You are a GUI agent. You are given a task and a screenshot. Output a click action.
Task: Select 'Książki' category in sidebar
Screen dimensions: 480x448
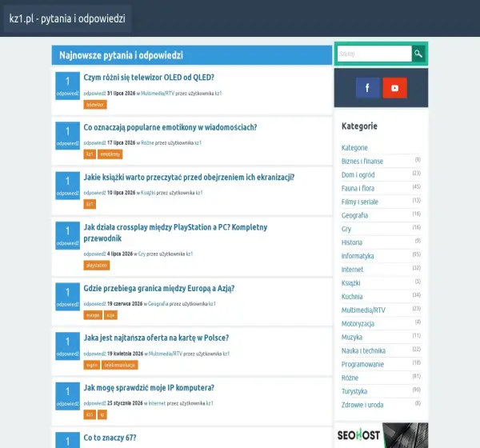(351, 283)
